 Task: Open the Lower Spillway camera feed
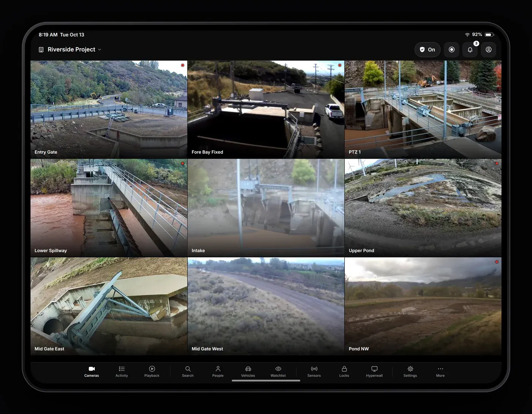109,208
